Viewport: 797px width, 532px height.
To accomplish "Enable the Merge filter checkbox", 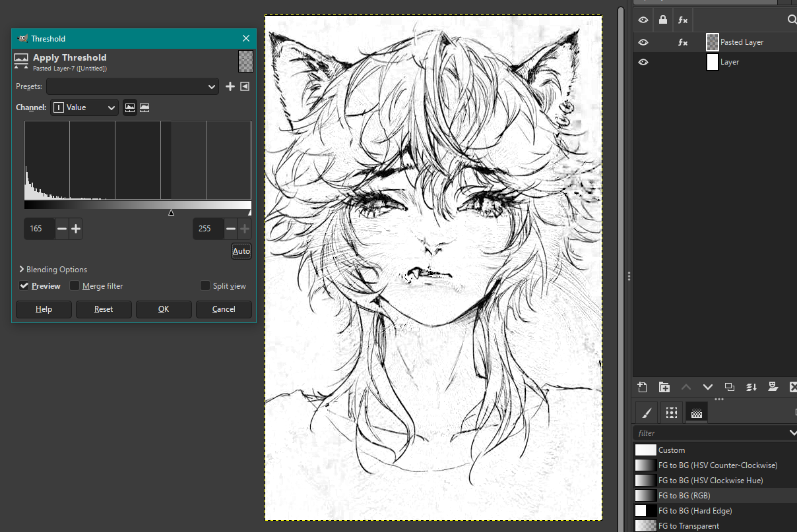I will click(x=75, y=285).
